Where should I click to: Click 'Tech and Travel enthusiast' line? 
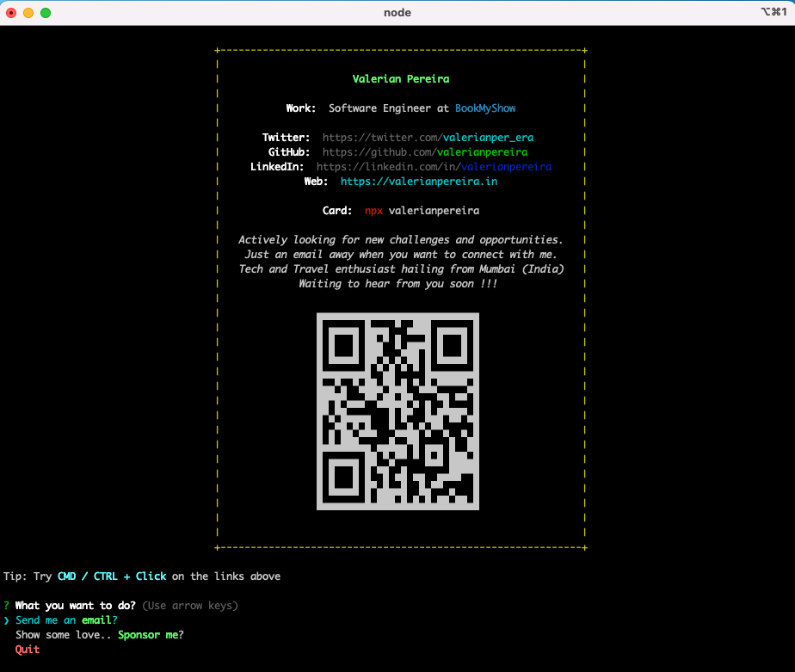[x=401, y=269]
